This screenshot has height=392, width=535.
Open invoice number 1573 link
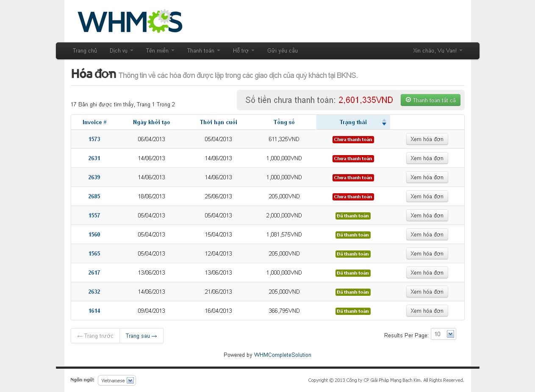[94, 139]
